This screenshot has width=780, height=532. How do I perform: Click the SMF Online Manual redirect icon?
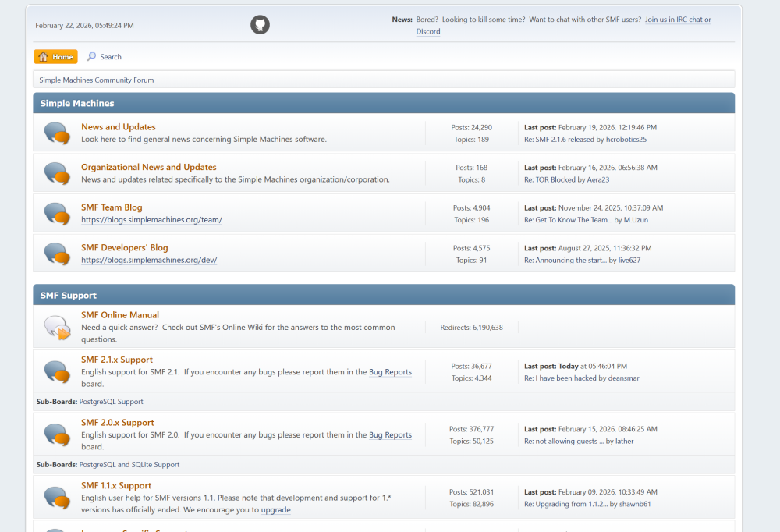tap(57, 327)
